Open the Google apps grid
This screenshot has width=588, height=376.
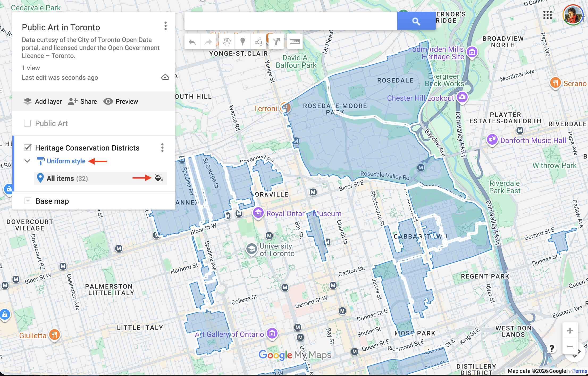[x=547, y=15]
